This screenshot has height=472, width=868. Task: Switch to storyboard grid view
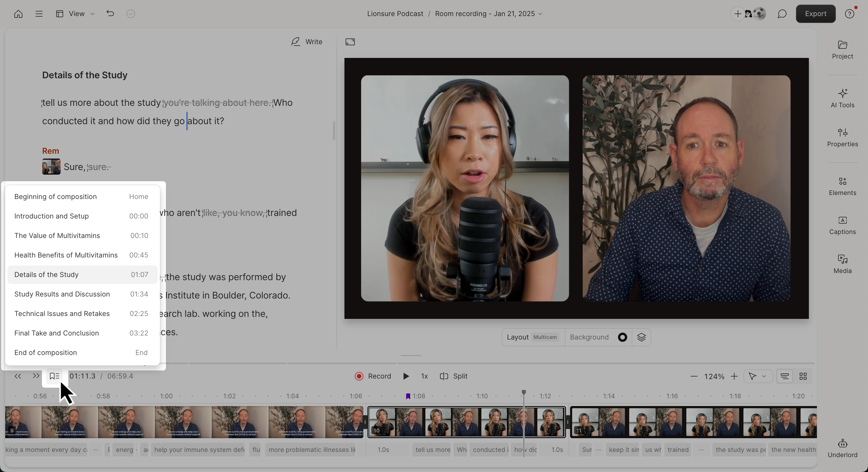[x=803, y=376]
